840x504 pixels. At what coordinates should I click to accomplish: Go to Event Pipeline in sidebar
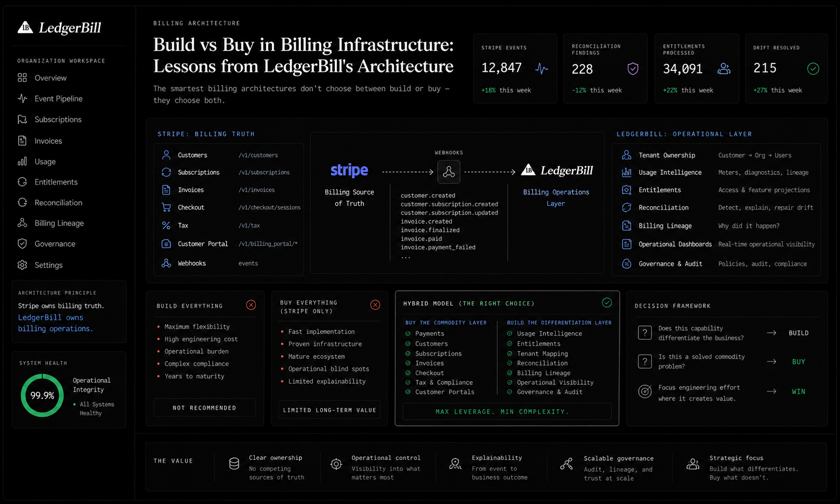click(x=50, y=99)
